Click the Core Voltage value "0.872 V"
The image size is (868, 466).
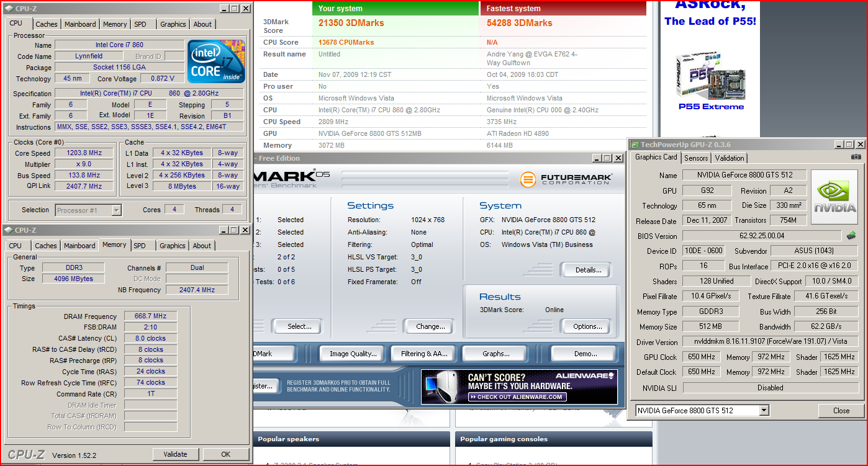(x=162, y=79)
